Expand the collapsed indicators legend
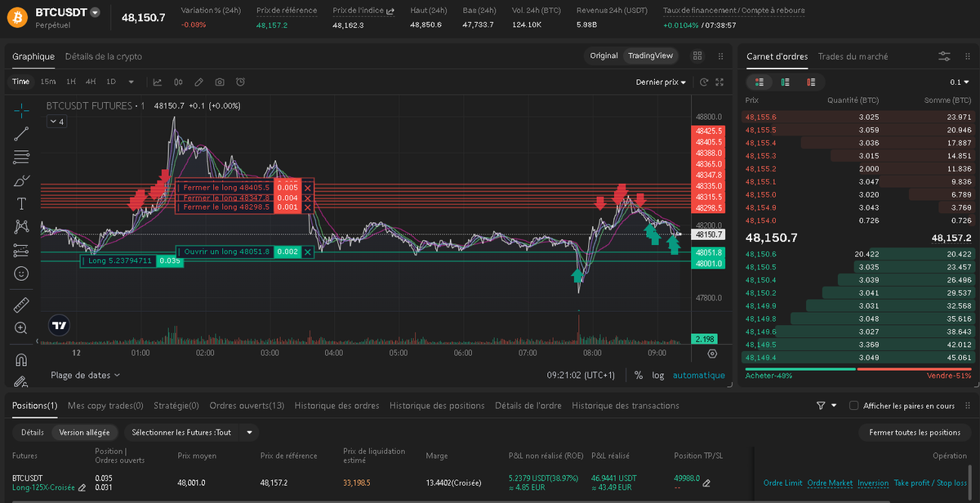Viewport: 980px width, 503px height. coord(57,122)
